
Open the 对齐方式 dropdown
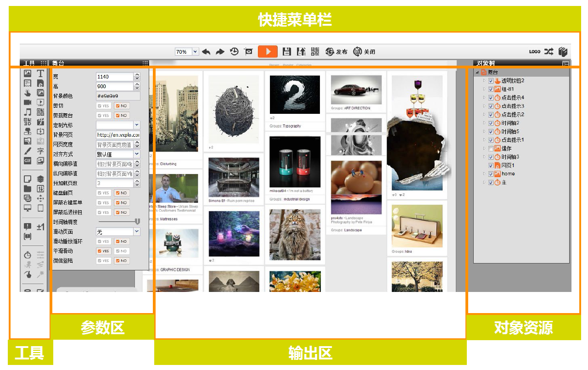[137, 154]
